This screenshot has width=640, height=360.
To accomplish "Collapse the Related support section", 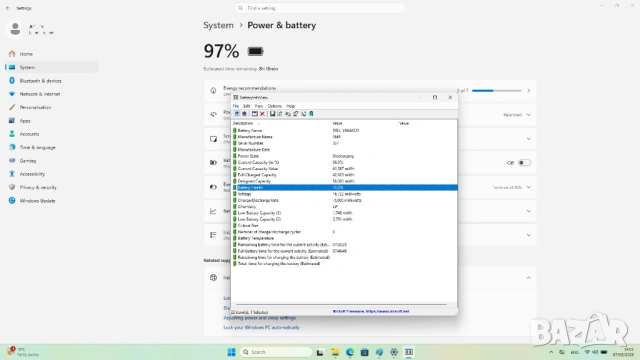I will click(529, 278).
